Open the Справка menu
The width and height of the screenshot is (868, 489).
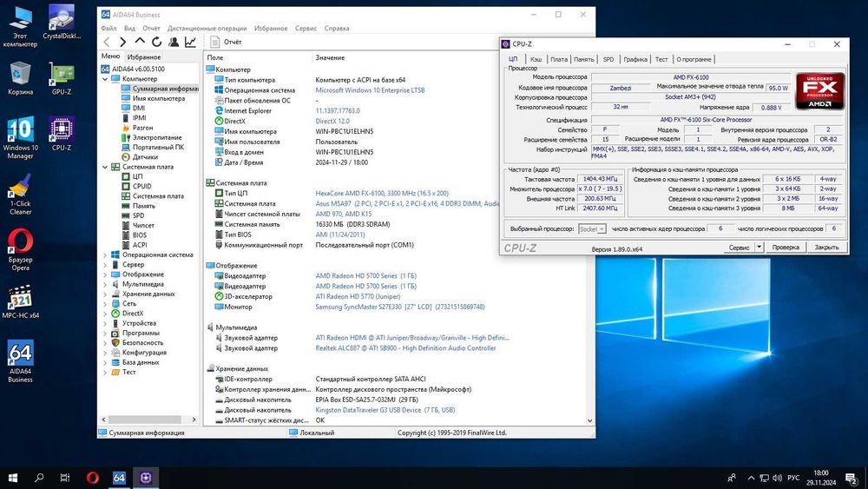click(x=337, y=29)
